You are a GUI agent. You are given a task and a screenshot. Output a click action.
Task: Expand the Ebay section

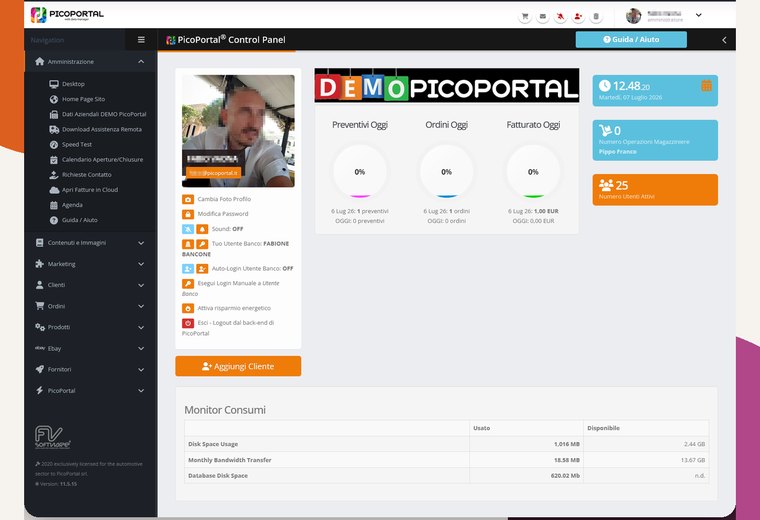[90, 348]
